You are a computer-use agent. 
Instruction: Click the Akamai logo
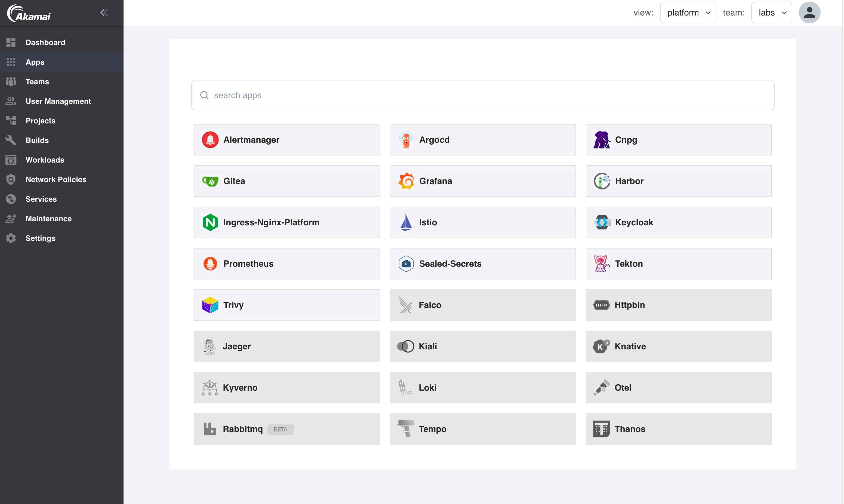click(x=29, y=13)
